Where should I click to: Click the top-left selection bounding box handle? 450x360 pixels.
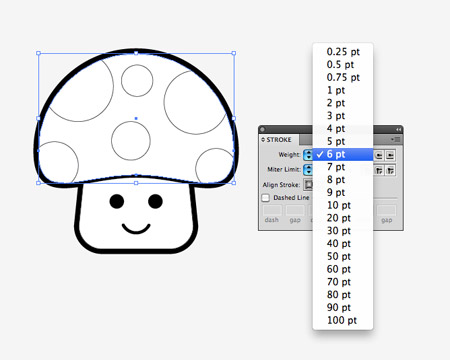coord(38,53)
